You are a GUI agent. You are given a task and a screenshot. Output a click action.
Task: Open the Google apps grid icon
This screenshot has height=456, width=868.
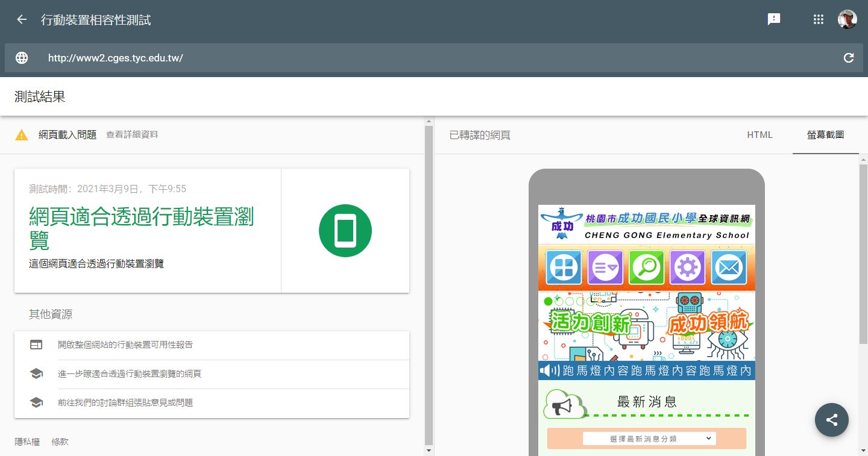[x=818, y=19]
